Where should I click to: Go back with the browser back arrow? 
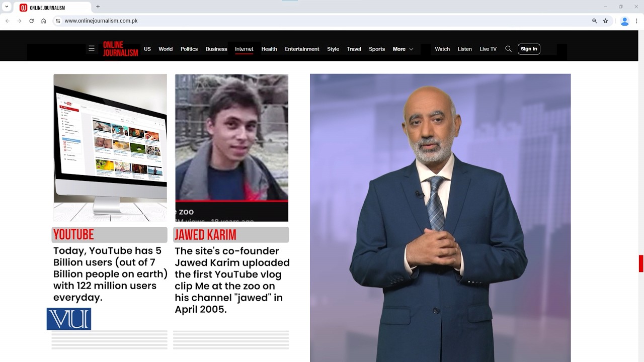pos(7,21)
